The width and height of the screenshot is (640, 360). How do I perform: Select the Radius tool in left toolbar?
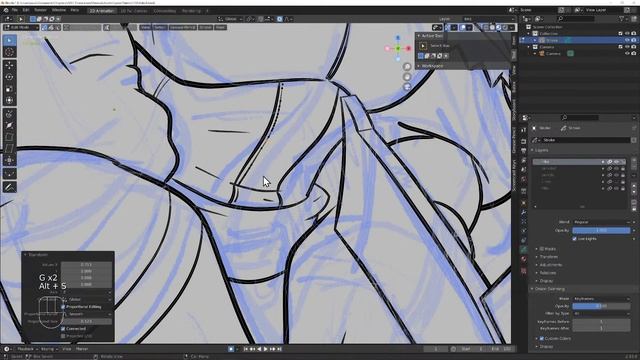tap(9, 126)
